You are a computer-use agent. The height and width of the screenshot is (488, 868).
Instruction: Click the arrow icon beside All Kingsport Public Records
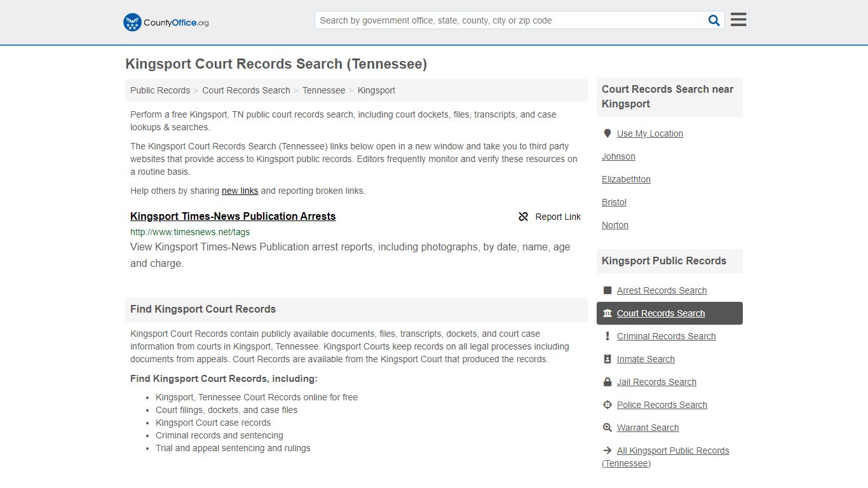pos(607,451)
